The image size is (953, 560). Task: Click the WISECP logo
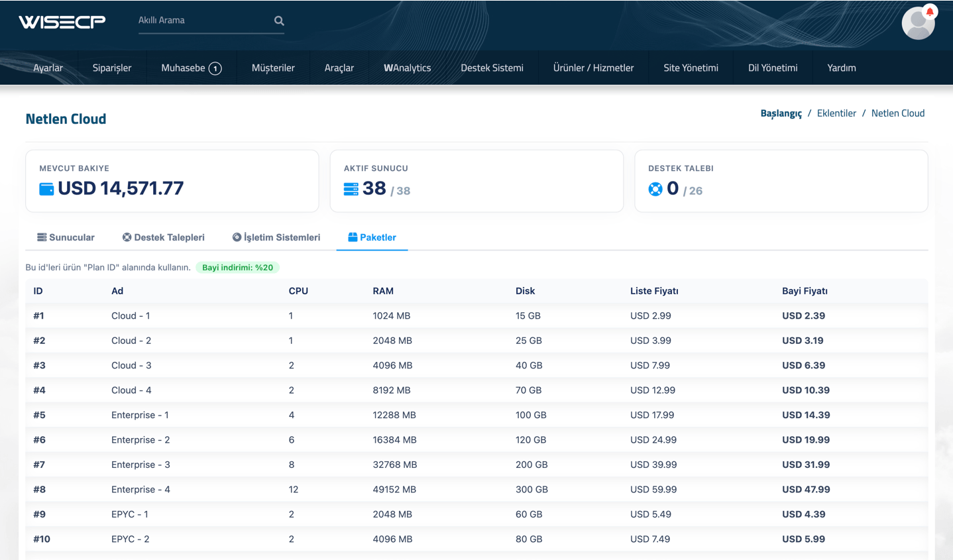(62, 22)
